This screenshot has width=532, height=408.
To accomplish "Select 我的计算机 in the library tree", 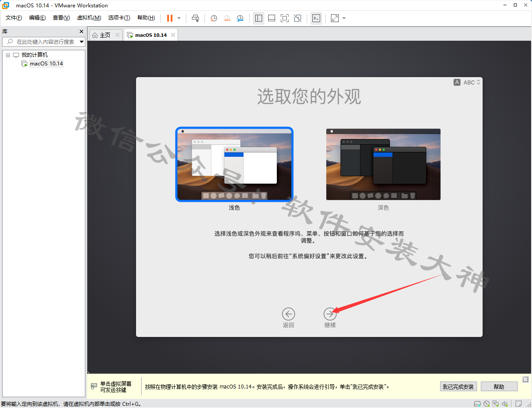I will point(35,55).
